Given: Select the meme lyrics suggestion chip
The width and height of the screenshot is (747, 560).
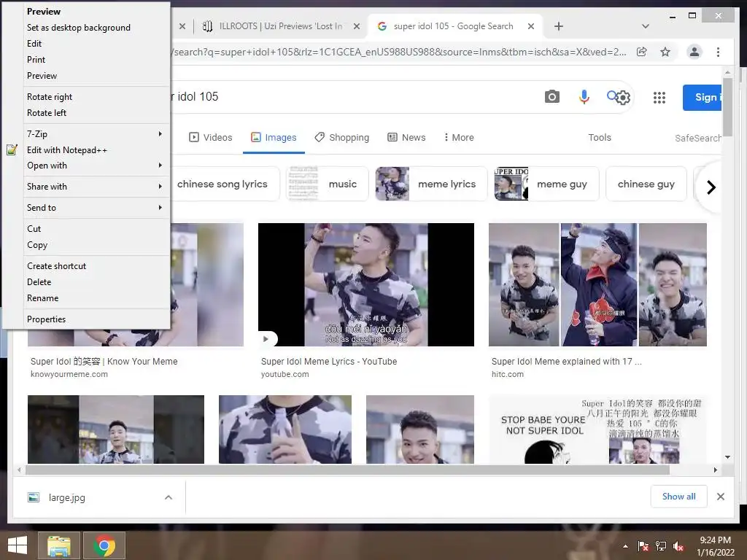Looking at the screenshot, I should (x=431, y=184).
